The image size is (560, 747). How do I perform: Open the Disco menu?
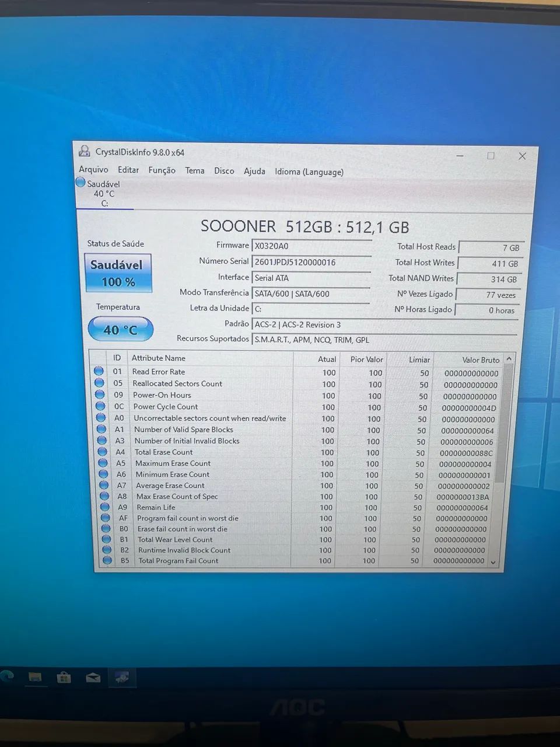[224, 171]
